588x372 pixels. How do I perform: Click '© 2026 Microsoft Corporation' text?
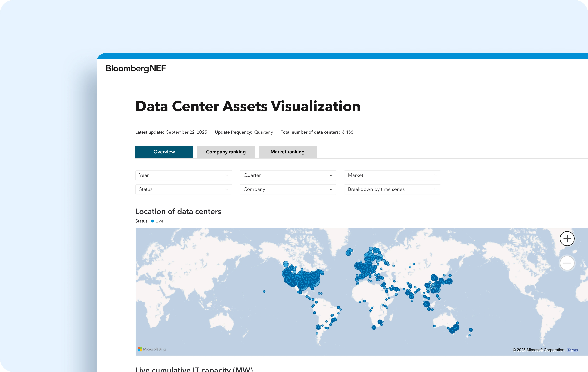pyautogui.click(x=538, y=350)
